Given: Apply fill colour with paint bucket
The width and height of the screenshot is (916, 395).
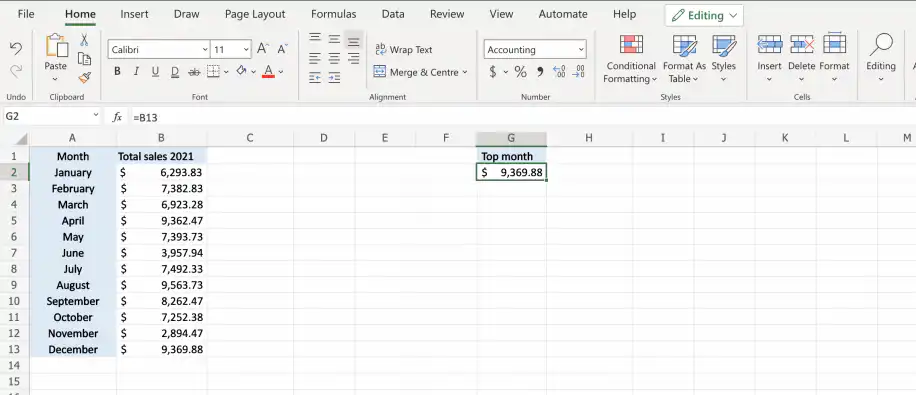Looking at the screenshot, I should pos(241,71).
